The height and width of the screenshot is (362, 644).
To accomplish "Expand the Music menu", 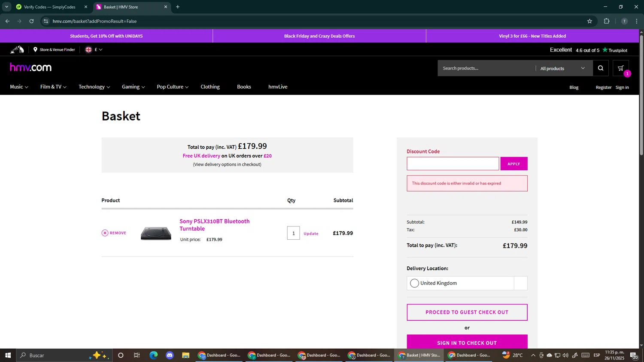I will click(x=19, y=87).
